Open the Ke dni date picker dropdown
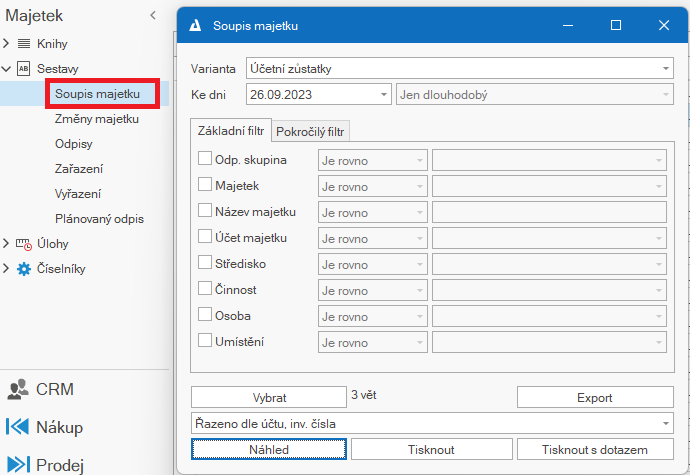 pos(384,95)
